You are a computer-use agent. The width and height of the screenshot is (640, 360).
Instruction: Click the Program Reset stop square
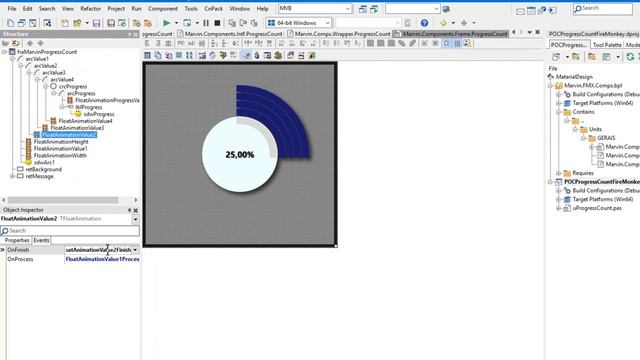[218, 23]
